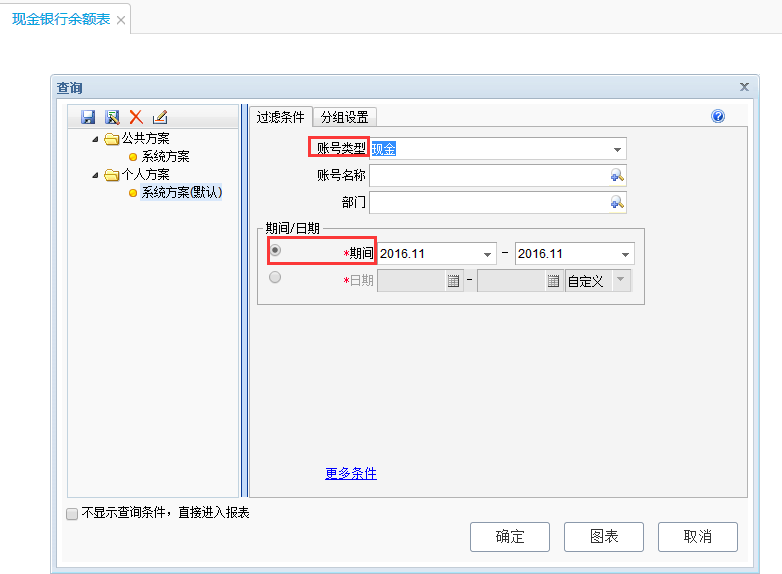
Task: Open the end period 2016.11 dropdown
Action: 625,254
